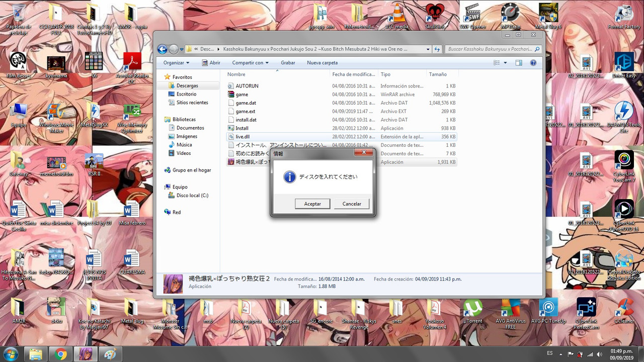Image resolution: width=644 pixels, height=362 pixels.
Task: Select the Acrobat Reader DC icon
Action: point(131,67)
